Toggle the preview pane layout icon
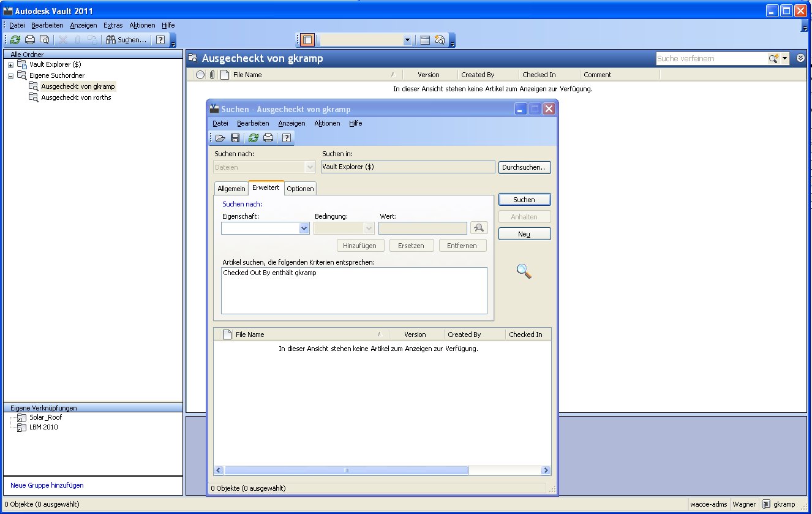 click(307, 40)
